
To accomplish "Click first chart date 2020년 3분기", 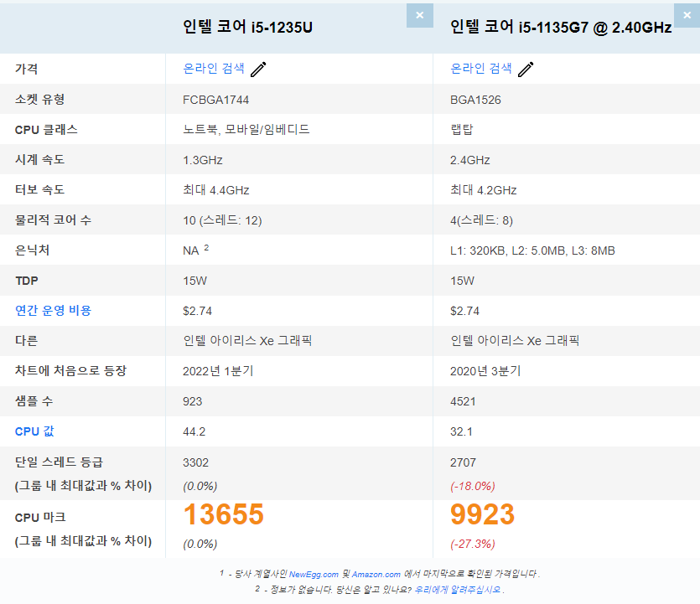I will (485, 371).
